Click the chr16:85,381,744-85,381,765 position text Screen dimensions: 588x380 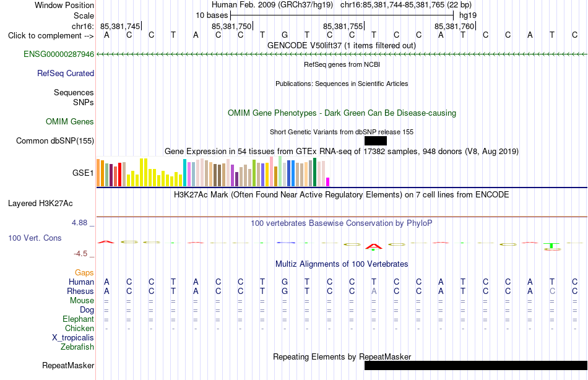tap(406, 5)
